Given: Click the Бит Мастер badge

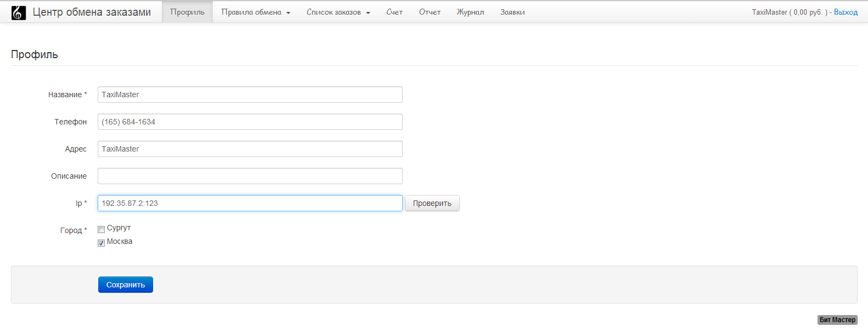Looking at the screenshot, I should 837,320.
